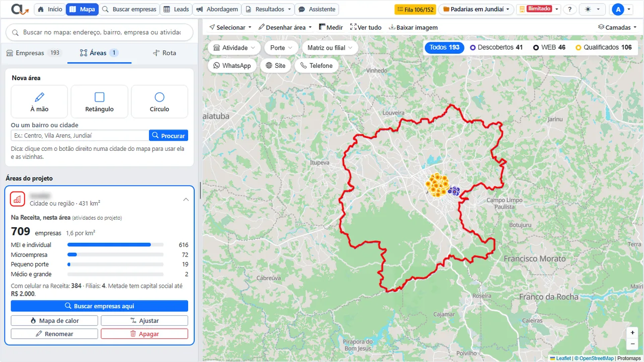
Task: Open OpenStreetMap attribution link
Action: [x=596, y=358]
